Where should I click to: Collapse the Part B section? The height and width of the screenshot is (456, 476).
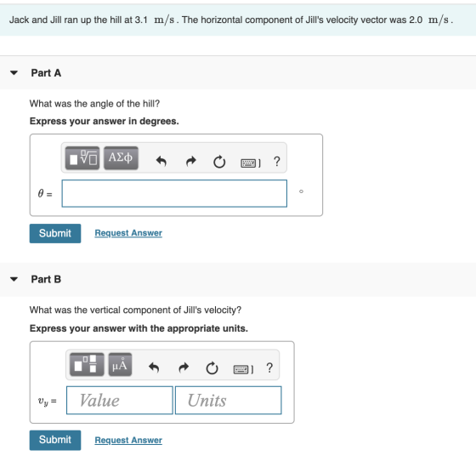pos(14,279)
